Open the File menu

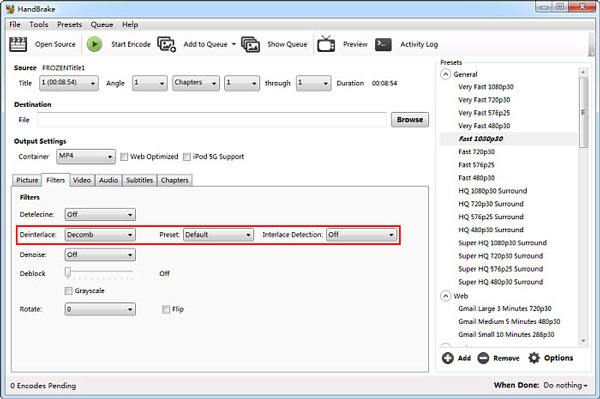(x=15, y=24)
